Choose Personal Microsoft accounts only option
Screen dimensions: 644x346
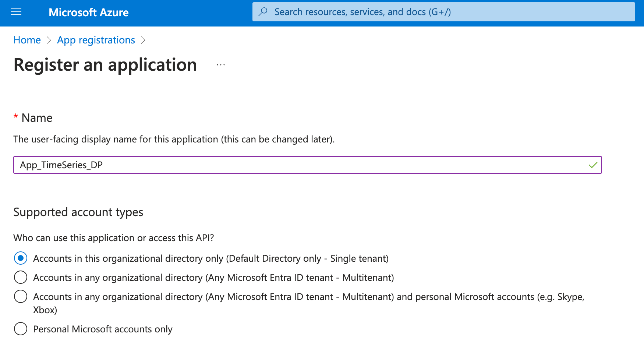[21, 329]
